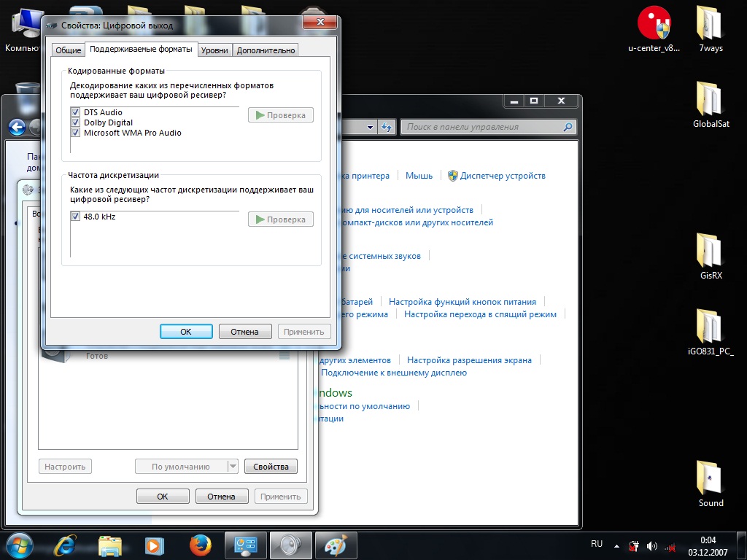Toggle the Dolby Digital checkbox
Screen dimensions: 747x560
[x=75, y=122]
